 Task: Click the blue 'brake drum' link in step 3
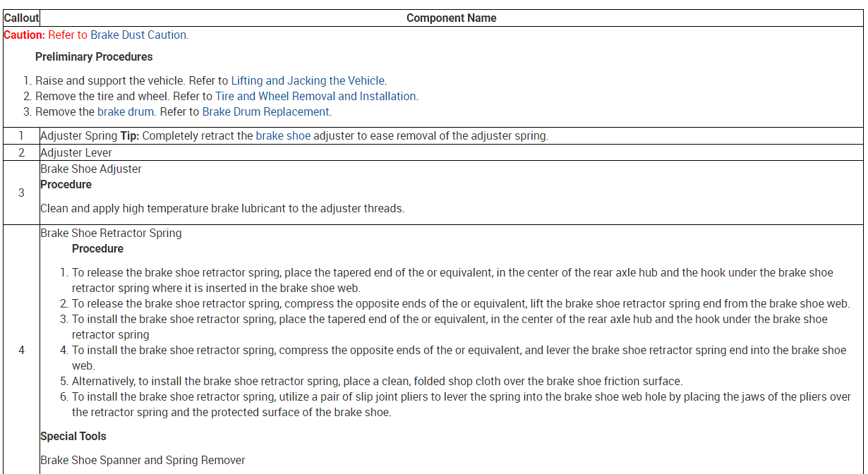120,111
